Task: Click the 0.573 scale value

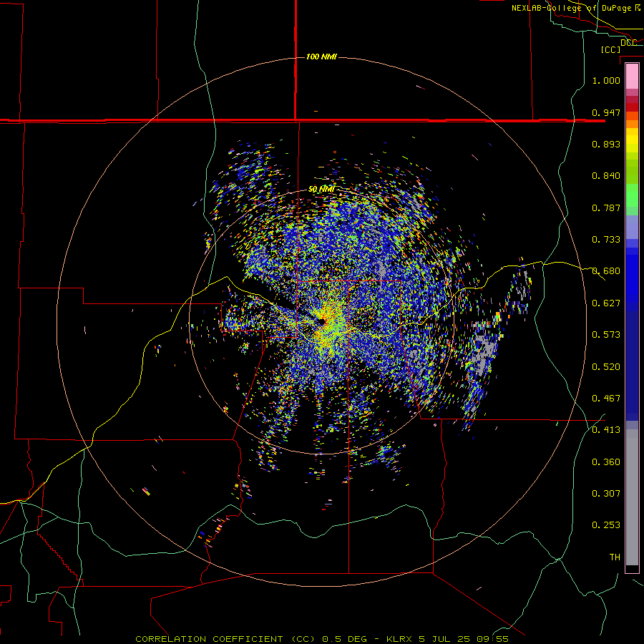Action: point(606,335)
